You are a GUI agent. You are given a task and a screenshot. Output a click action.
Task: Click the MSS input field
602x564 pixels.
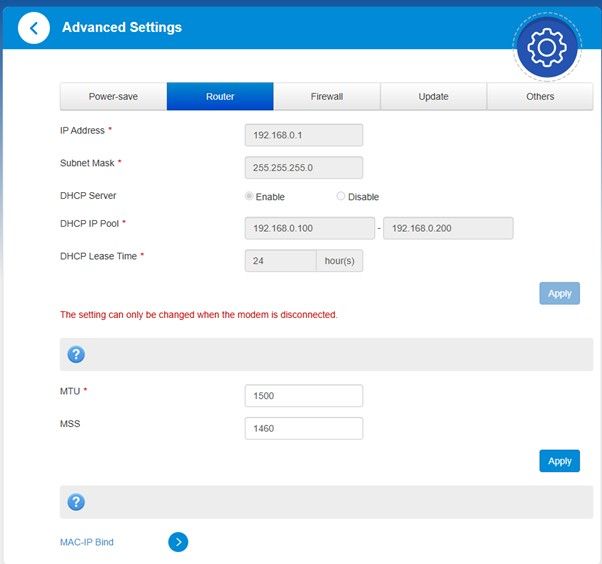pyautogui.click(x=303, y=429)
